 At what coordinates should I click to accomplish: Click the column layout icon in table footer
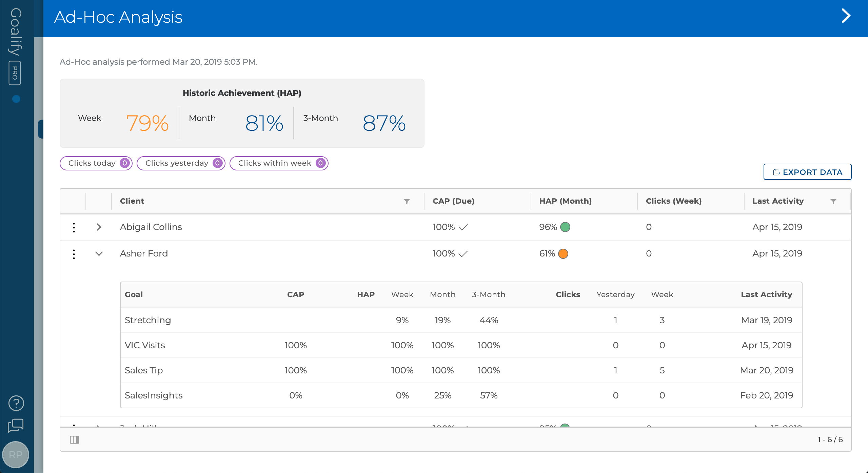tap(75, 439)
